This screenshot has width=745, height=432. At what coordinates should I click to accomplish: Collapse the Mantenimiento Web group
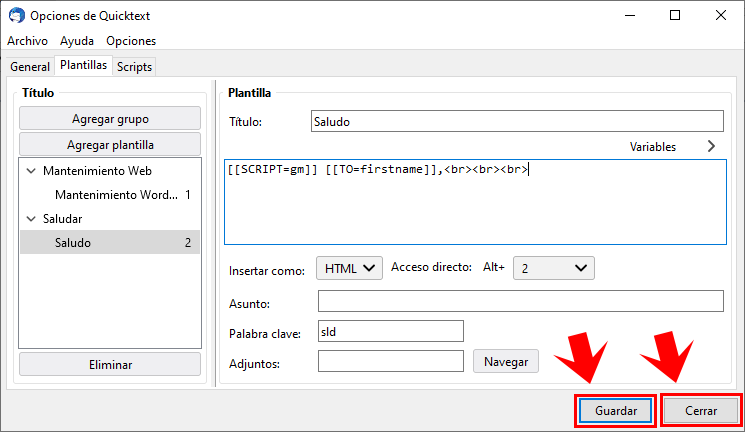click(x=31, y=171)
